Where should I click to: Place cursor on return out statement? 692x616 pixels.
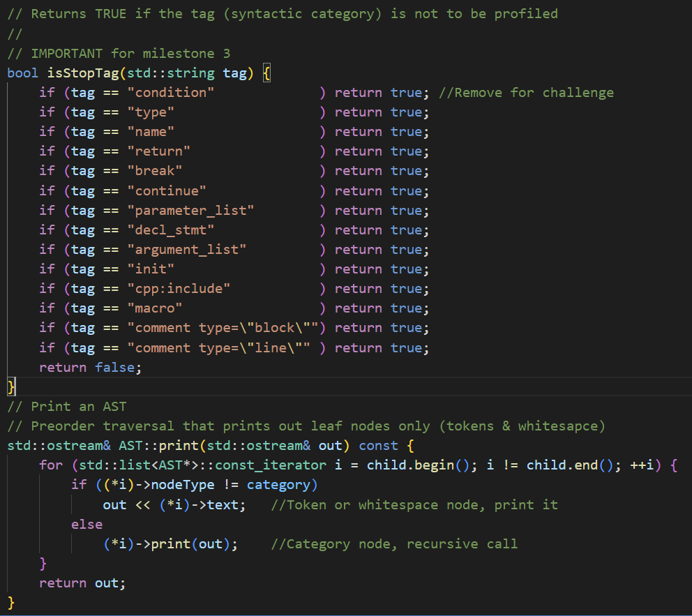coord(80,583)
